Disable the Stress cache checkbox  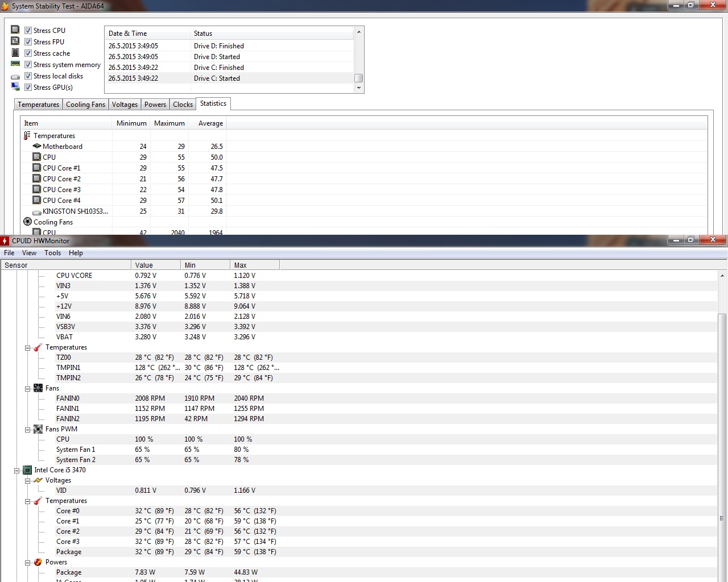click(x=28, y=53)
